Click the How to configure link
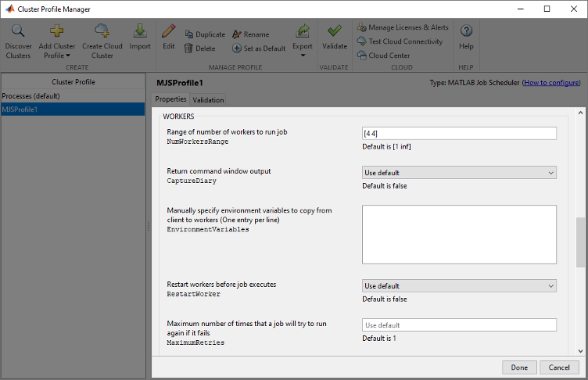588x380 pixels. 551,82
